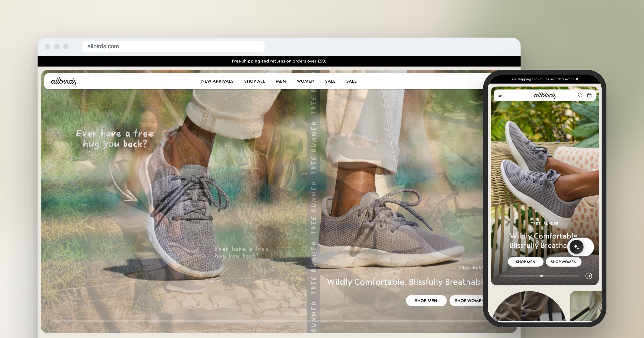This screenshot has height=338, width=644.
Task: Pause the phone hero slideshow
Action: [589, 276]
